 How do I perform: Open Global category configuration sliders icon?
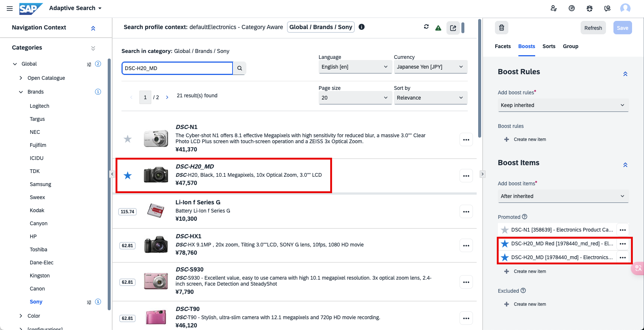89,64
